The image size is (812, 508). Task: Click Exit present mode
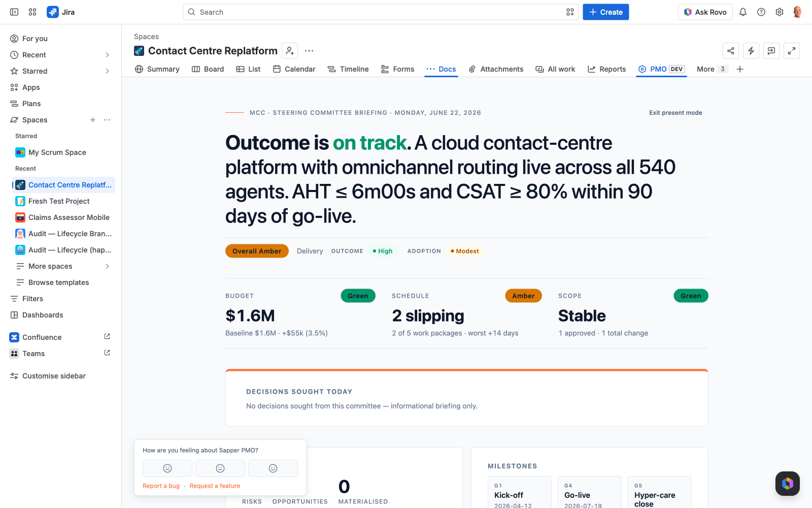(675, 113)
